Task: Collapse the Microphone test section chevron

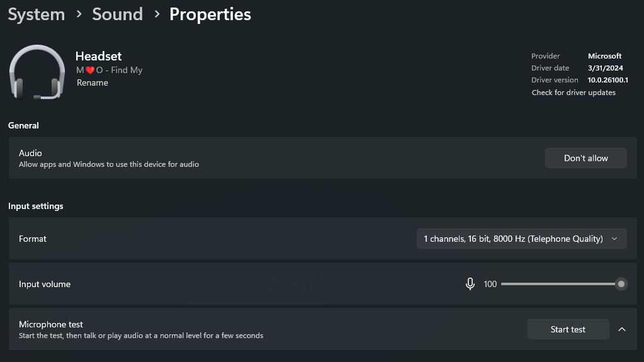Action: tap(621, 329)
